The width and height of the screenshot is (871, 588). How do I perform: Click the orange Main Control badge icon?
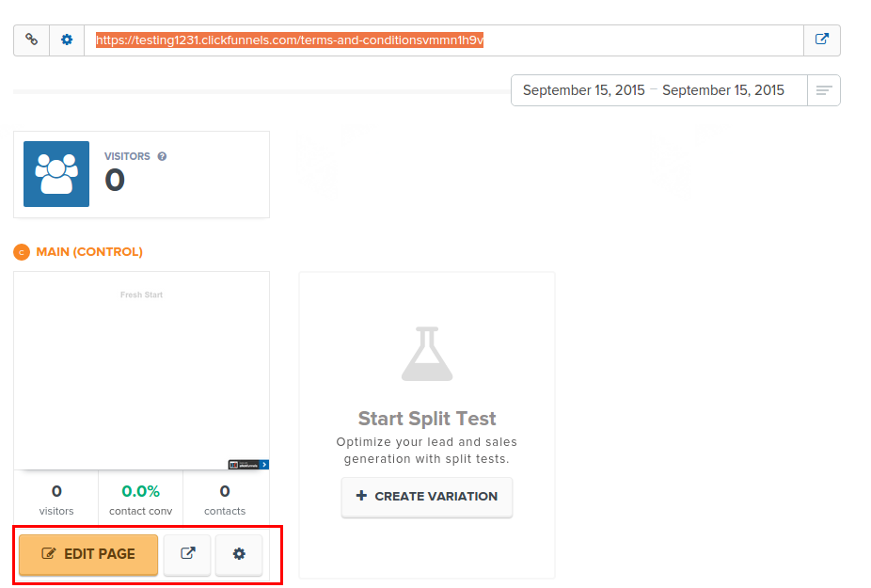coord(22,252)
